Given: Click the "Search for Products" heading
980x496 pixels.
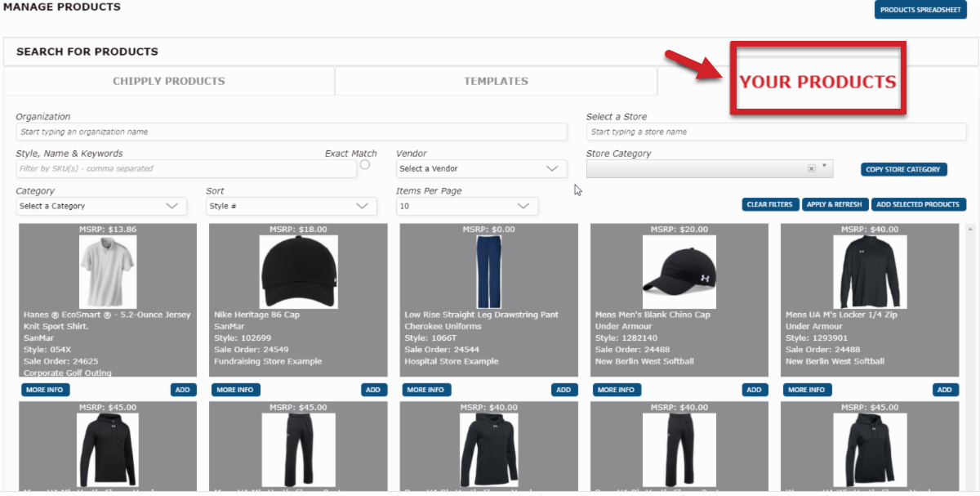Looking at the screenshot, I should pyautogui.click(x=87, y=51).
